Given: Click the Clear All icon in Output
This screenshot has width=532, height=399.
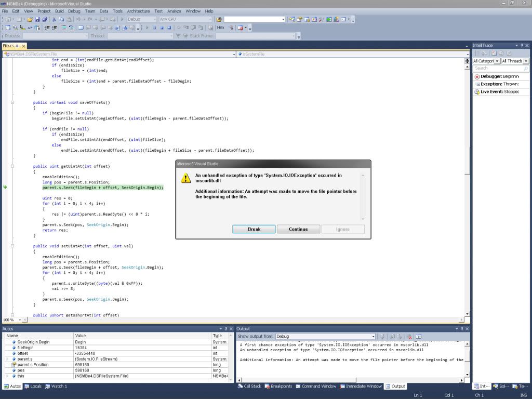Looking at the screenshot, I should [x=409, y=337].
